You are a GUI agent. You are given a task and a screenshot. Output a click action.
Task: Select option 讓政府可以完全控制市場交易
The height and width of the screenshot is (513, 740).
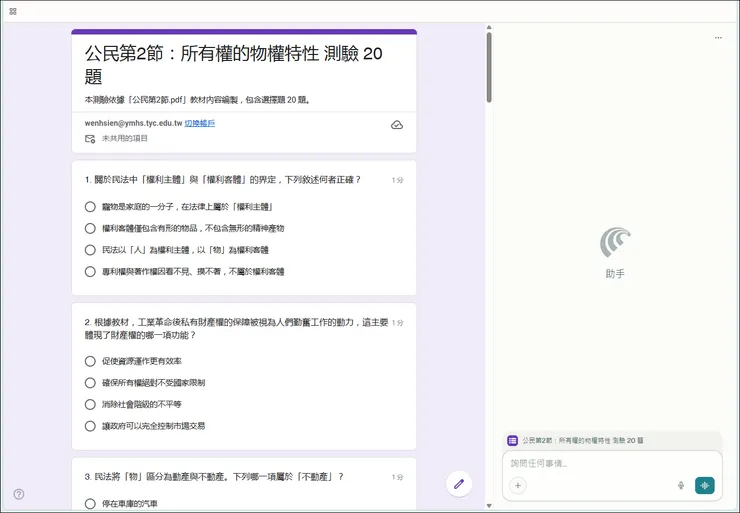(90, 426)
